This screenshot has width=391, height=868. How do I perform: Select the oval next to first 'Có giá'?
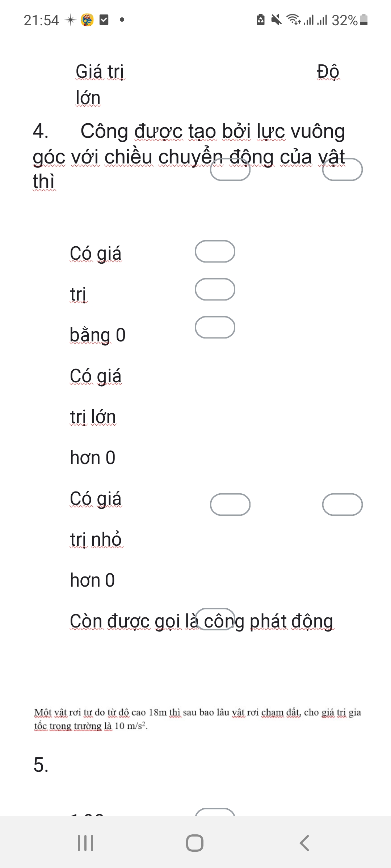pyautogui.click(x=215, y=251)
